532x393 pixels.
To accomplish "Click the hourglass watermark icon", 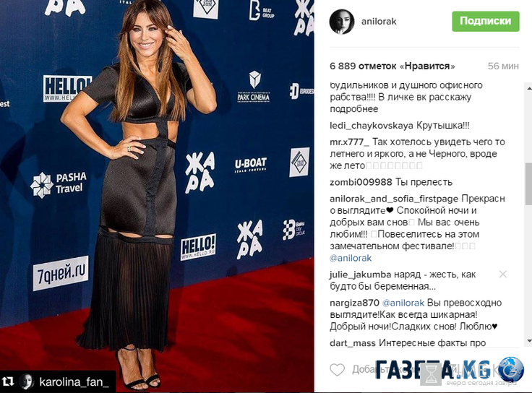I will click(x=431, y=374).
